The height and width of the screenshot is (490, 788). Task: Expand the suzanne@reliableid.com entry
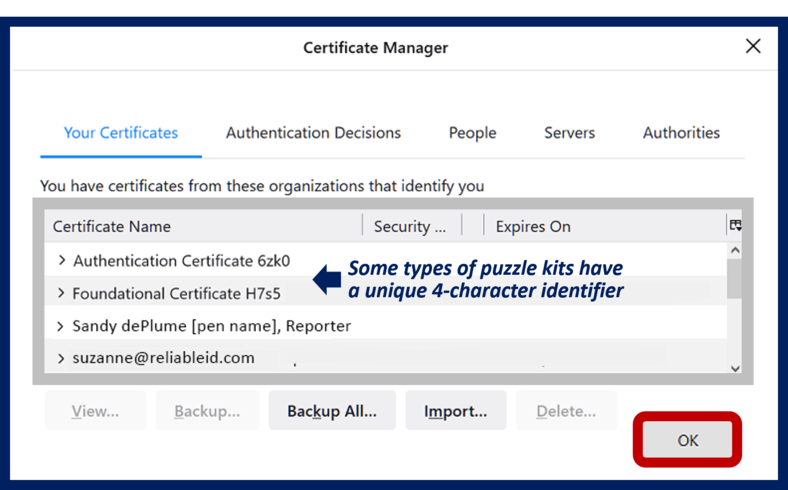(62, 358)
